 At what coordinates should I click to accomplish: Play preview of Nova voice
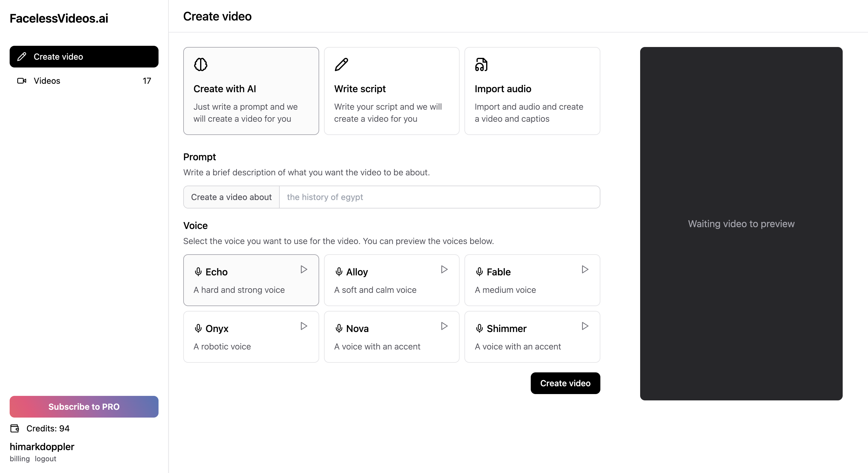point(444,326)
